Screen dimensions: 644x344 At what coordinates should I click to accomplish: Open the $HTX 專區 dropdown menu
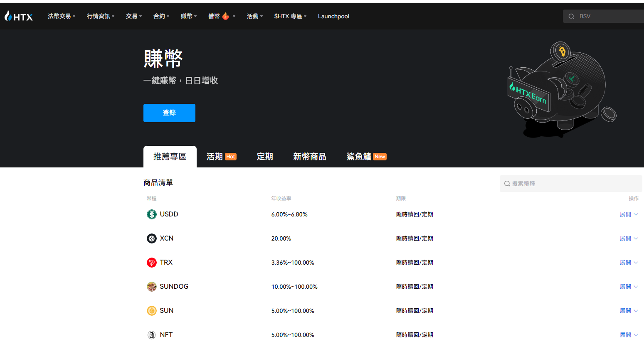[x=290, y=16]
